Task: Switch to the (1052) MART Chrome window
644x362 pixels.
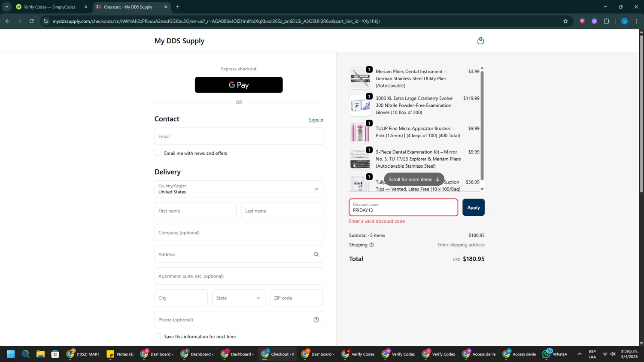Action: point(83,354)
